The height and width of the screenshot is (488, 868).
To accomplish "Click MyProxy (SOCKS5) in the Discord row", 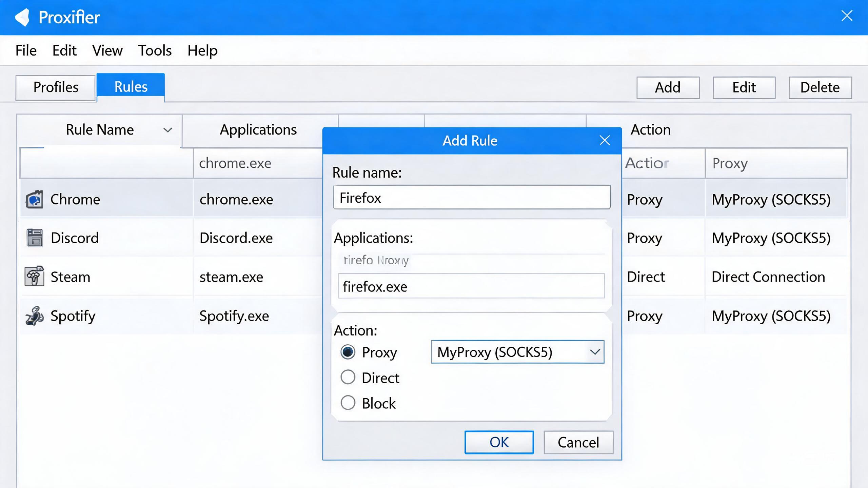I will point(771,238).
